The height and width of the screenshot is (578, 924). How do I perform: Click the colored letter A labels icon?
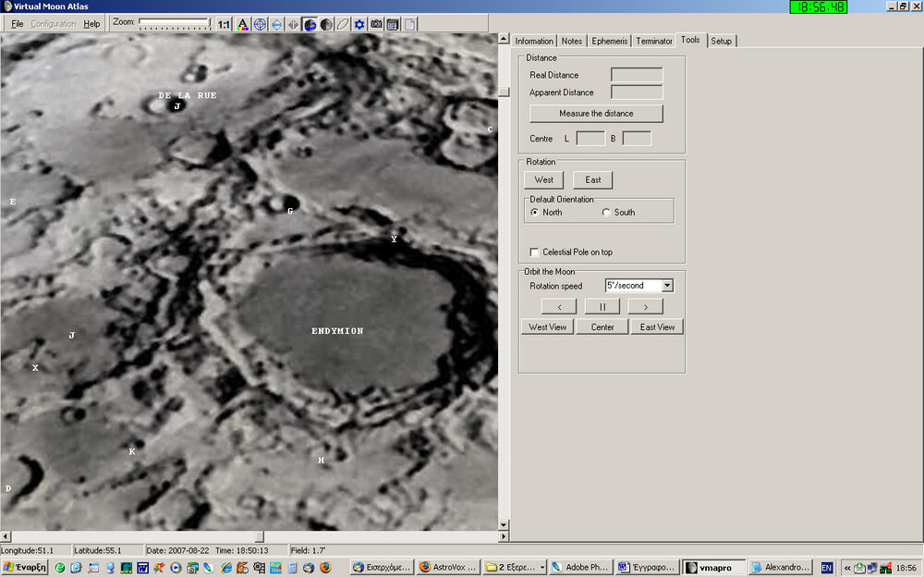pyautogui.click(x=243, y=24)
